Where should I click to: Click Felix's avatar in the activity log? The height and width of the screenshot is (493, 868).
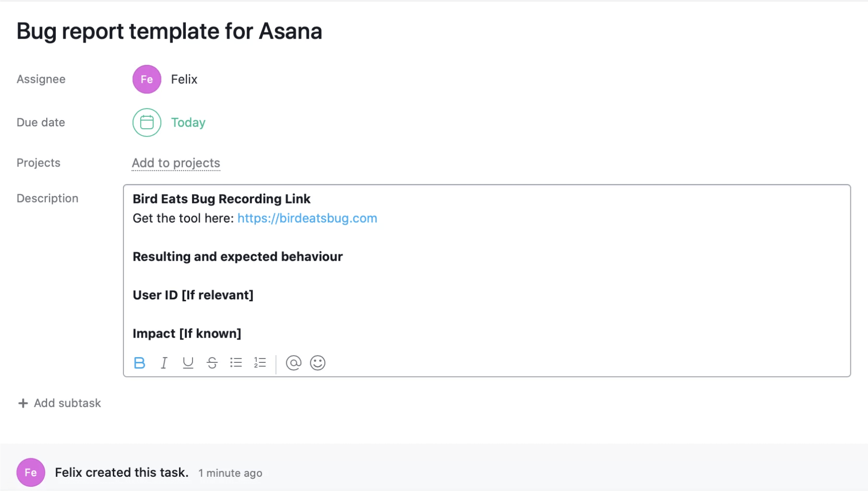tap(31, 472)
